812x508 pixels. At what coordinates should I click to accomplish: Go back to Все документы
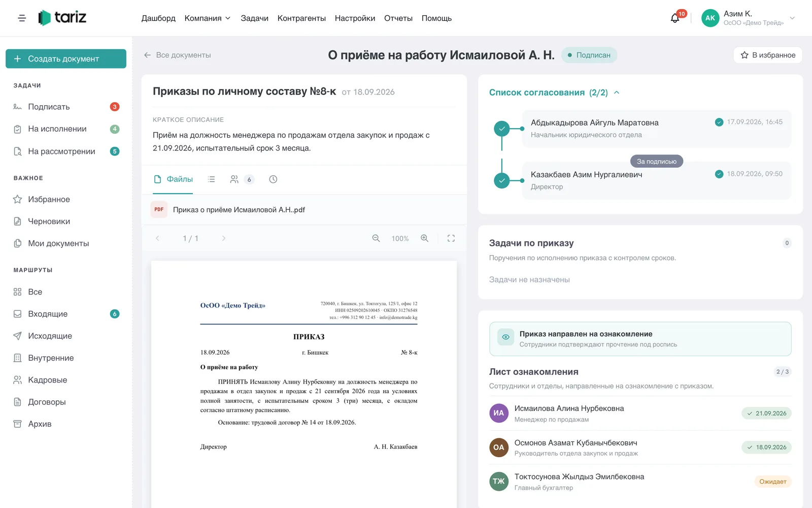(177, 55)
